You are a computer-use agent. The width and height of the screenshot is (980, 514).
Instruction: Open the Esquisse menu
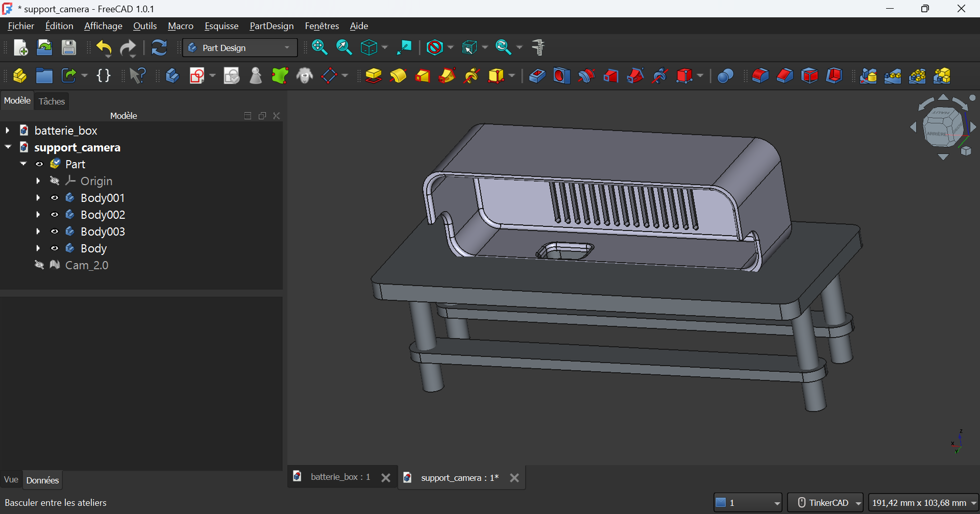pos(222,26)
